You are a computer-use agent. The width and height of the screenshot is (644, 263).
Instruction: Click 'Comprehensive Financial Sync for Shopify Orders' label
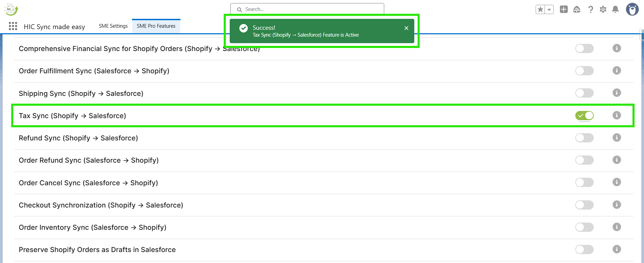point(139,49)
